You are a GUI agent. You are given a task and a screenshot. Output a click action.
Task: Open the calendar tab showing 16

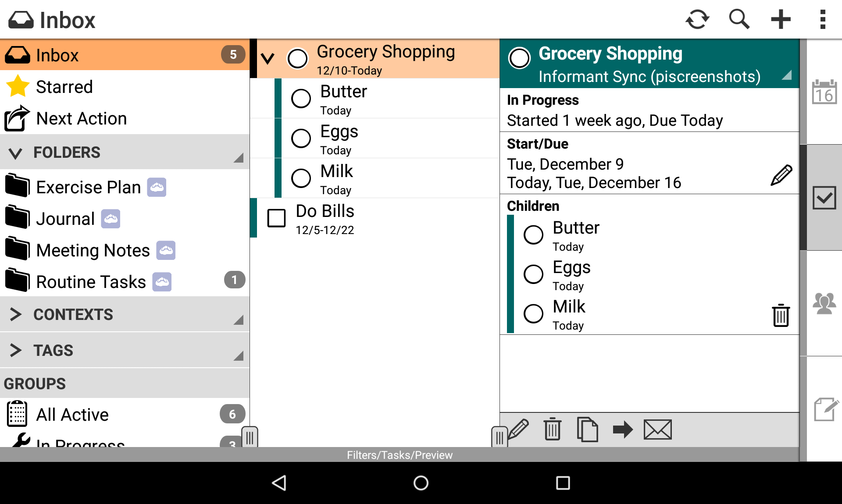pos(824,92)
